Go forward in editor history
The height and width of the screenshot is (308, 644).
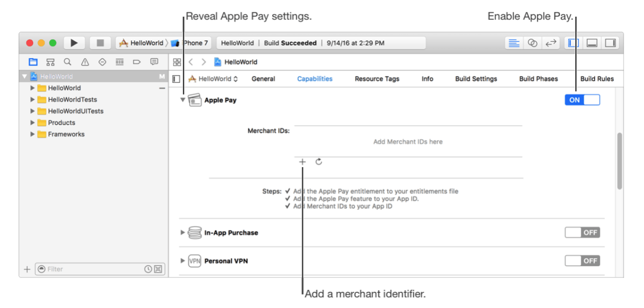click(203, 62)
